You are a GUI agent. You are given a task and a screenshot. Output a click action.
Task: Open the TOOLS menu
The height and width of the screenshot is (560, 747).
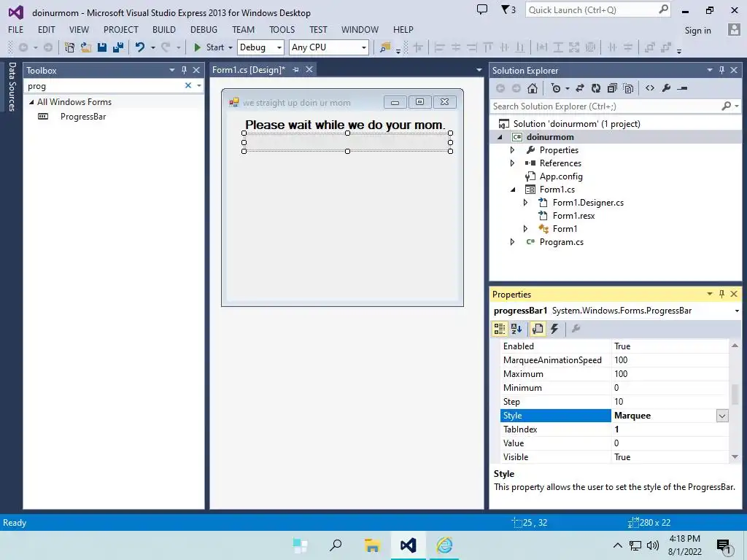click(x=282, y=29)
